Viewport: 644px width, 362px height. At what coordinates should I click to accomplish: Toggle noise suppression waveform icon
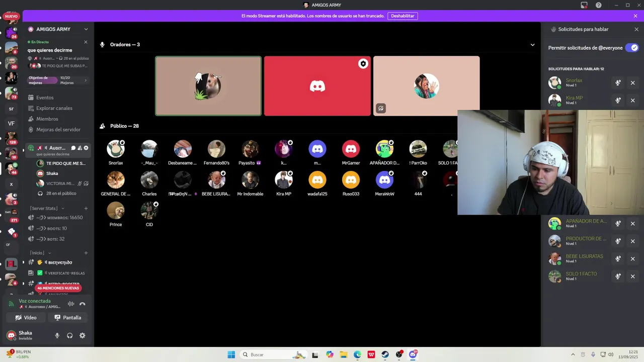(x=71, y=304)
